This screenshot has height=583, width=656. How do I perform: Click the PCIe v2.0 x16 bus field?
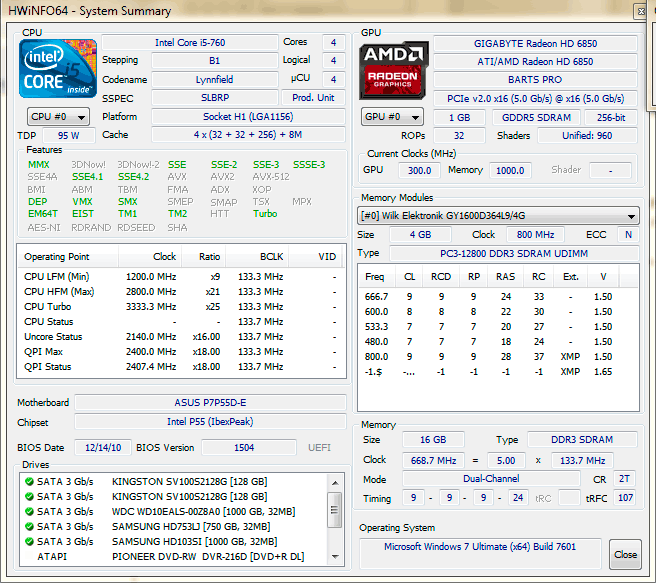(536, 99)
